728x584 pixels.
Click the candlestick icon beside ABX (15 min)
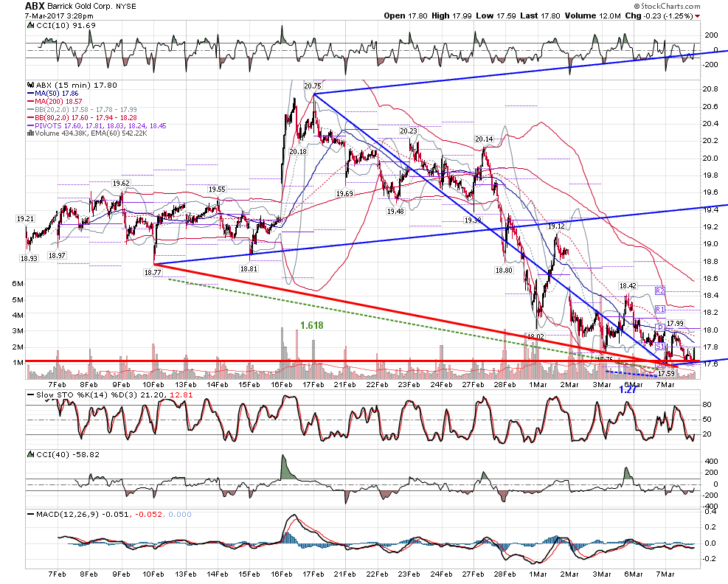tap(31, 85)
